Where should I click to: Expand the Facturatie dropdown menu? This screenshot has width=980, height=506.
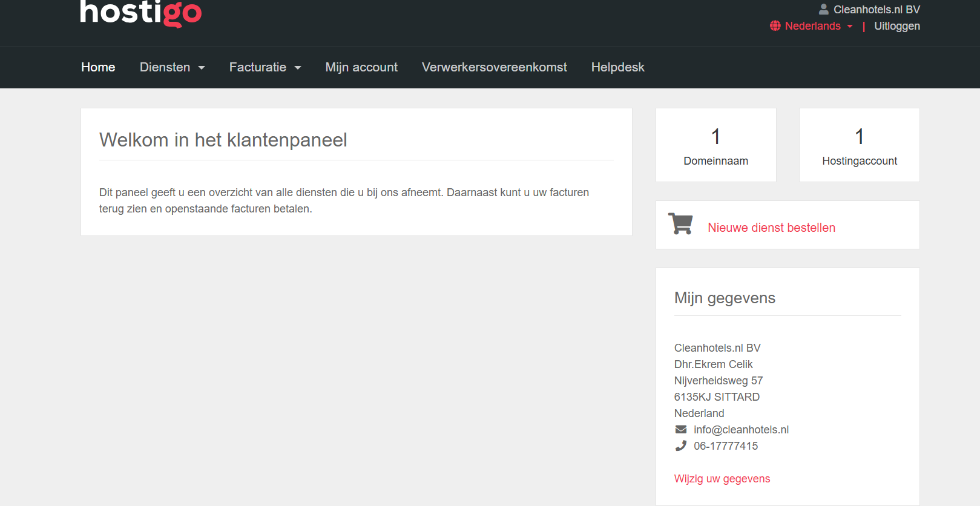(x=265, y=67)
